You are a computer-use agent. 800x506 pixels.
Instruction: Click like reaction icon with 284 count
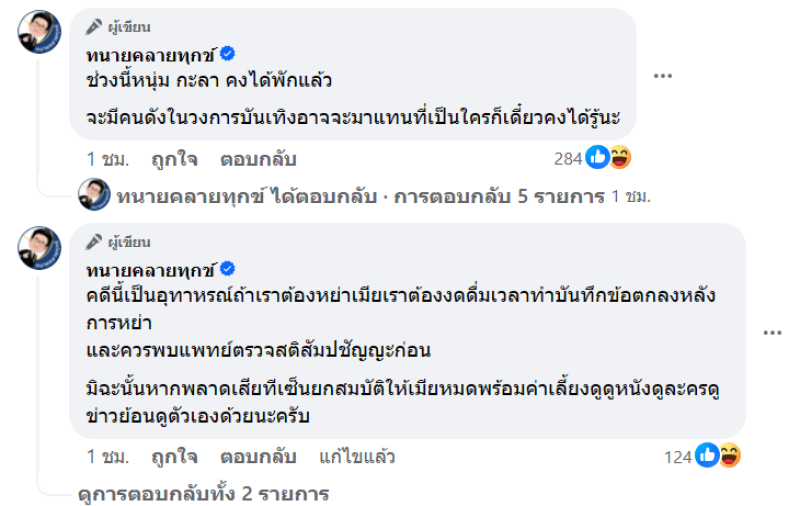(598, 158)
